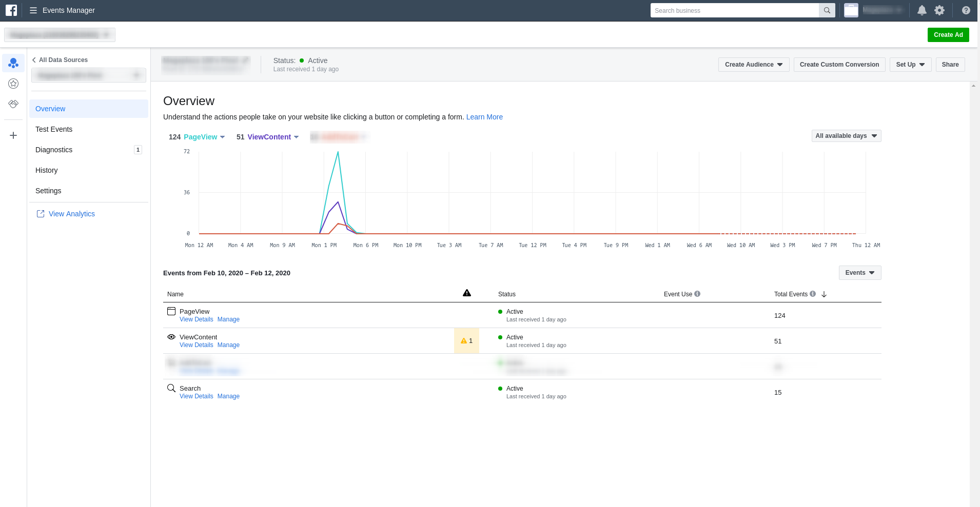This screenshot has width=980, height=507.
Task: Open the History tab
Action: (89, 170)
